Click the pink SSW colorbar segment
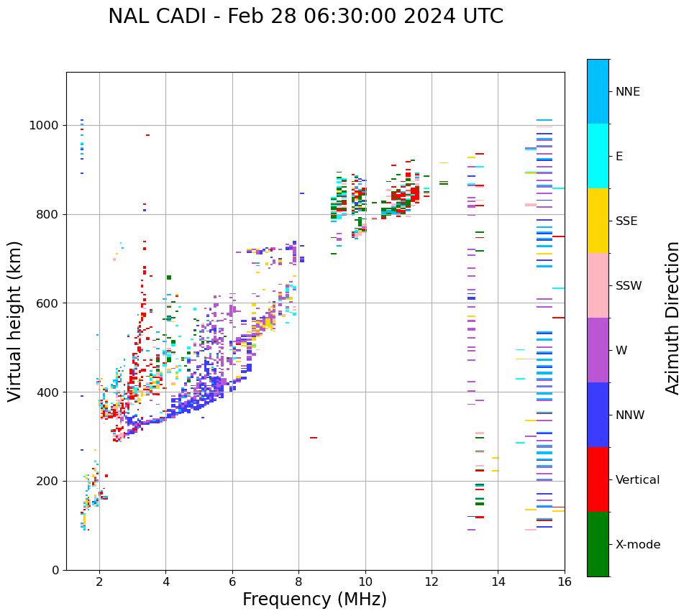The width and height of the screenshot is (689, 616). pyautogui.click(x=598, y=285)
